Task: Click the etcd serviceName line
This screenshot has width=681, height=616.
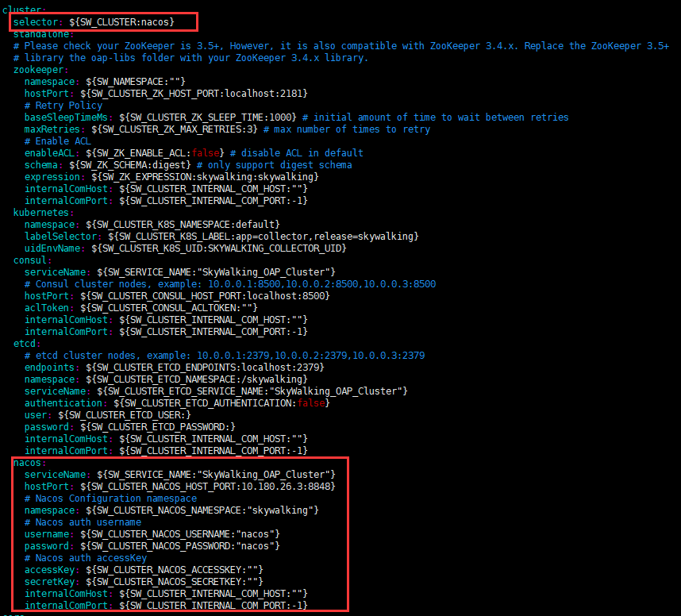Action: coord(216,391)
